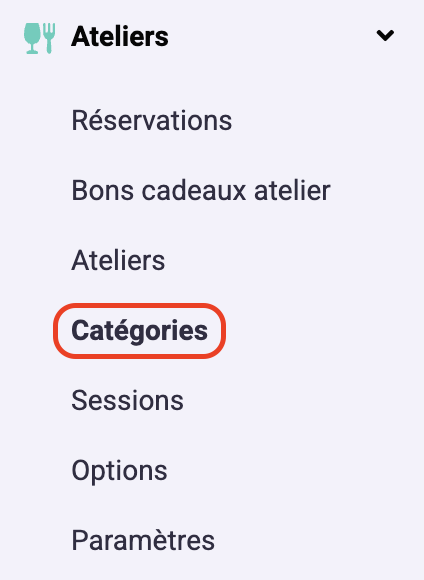Open Paramètres for ateliers

point(143,540)
